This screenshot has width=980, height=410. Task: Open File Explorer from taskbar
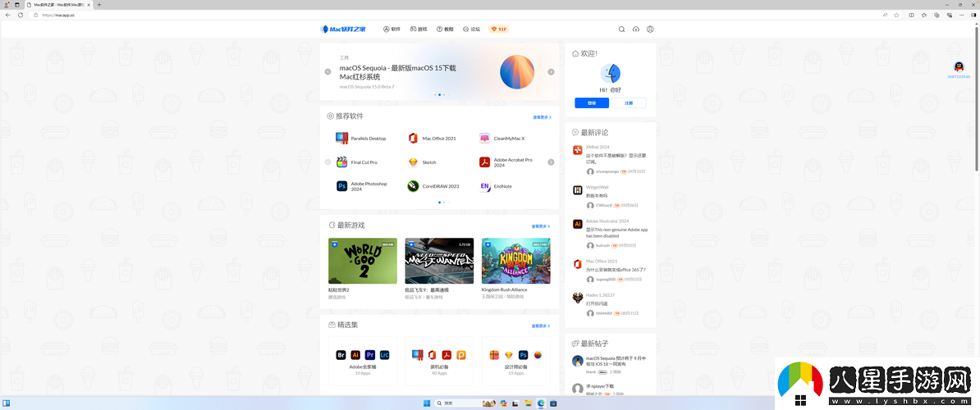point(528,403)
